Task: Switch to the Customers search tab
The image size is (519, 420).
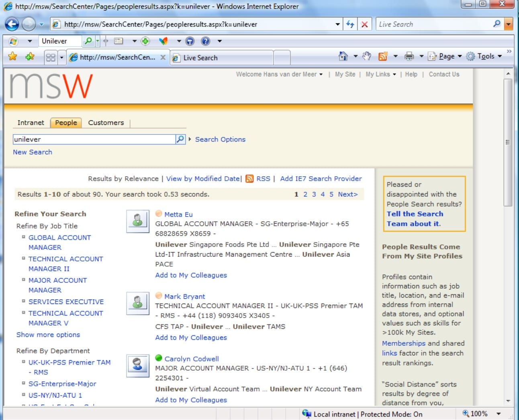Action: pyautogui.click(x=106, y=122)
